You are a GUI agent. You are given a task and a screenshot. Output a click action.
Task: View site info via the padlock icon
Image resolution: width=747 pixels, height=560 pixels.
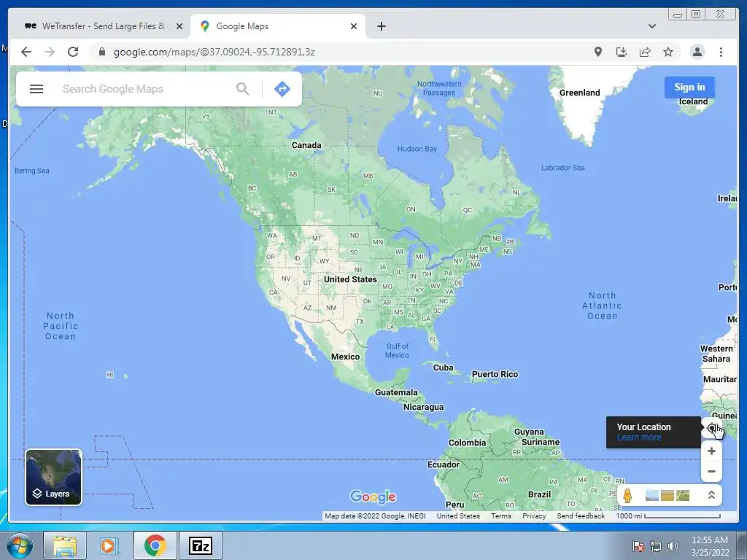(x=102, y=52)
